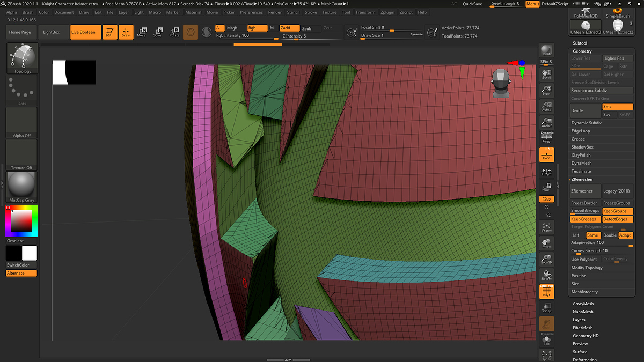Screen dimensions: 644x362
Task: Click the BPR render button
Action: 546,50
